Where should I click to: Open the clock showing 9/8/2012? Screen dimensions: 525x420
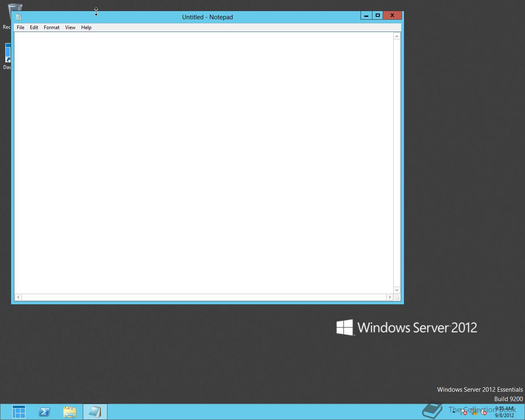click(504, 412)
